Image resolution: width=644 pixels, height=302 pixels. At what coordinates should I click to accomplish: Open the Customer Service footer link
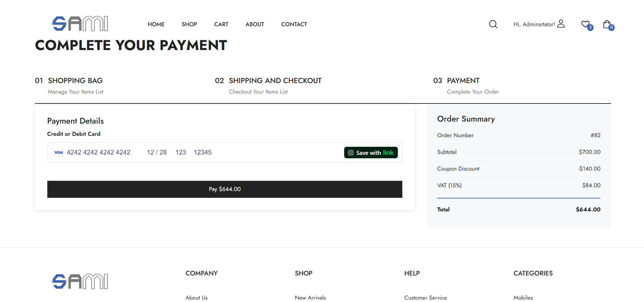pos(425,298)
